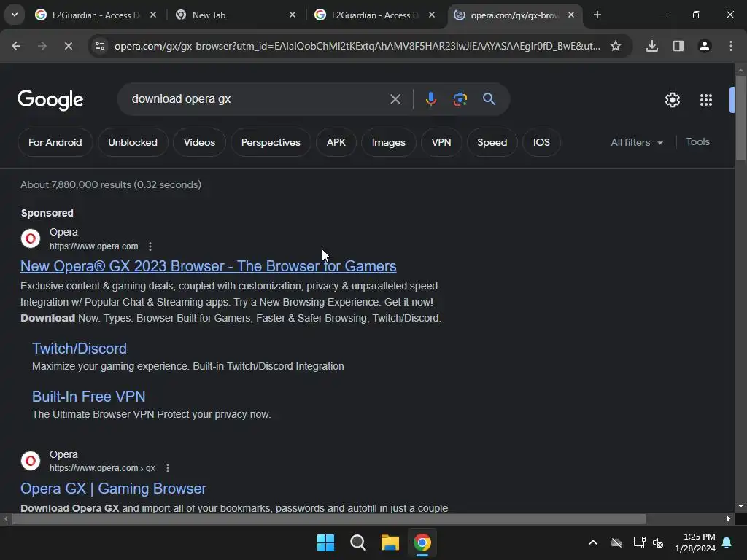
Task: Open the notifications bell
Action: 727,542
